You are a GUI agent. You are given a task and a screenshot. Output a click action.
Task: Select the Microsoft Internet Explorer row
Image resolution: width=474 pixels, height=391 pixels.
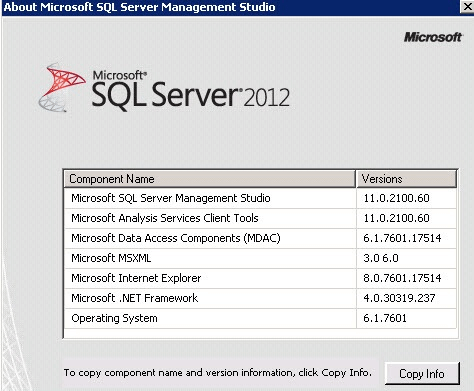[260, 278]
